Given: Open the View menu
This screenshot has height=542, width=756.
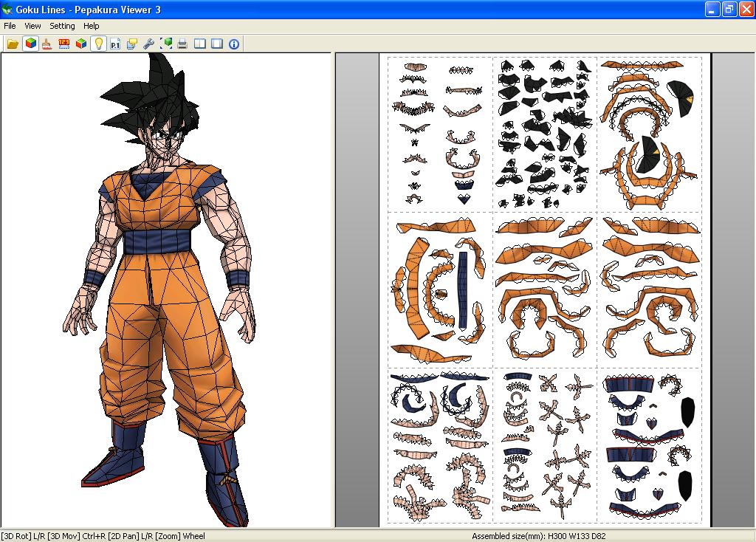Looking at the screenshot, I should pyautogui.click(x=32, y=26).
